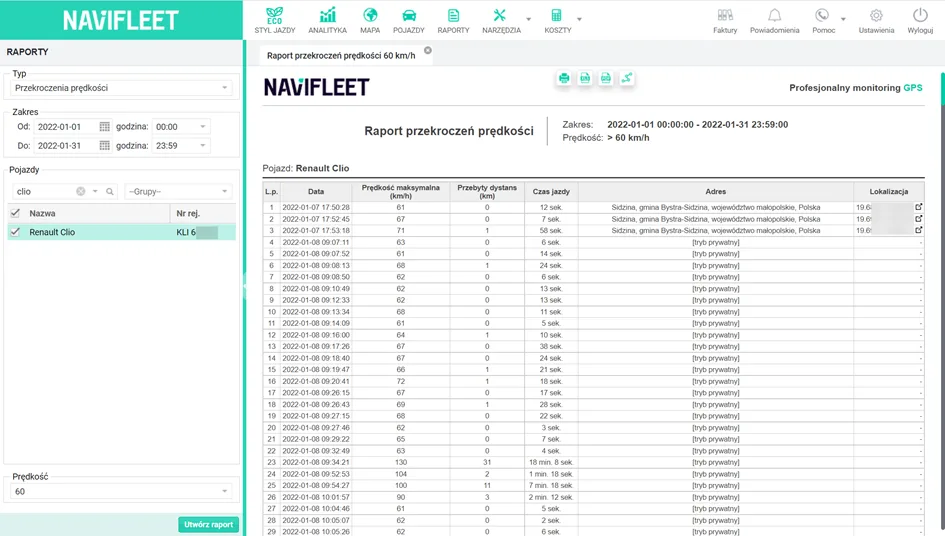Uncheck the Renault Clio vehicle checkbox
Image resolution: width=945 pixels, height=536 pixels.
point(15,232)
